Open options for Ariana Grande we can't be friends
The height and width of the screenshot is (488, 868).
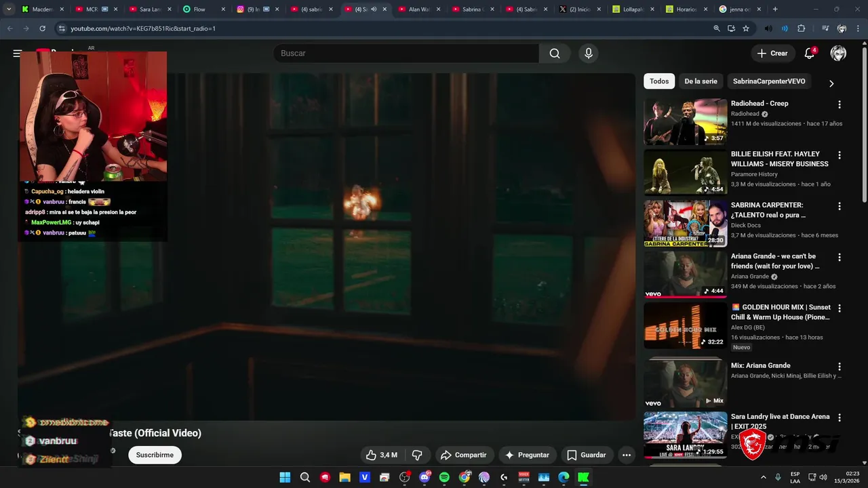pos(840,258)
